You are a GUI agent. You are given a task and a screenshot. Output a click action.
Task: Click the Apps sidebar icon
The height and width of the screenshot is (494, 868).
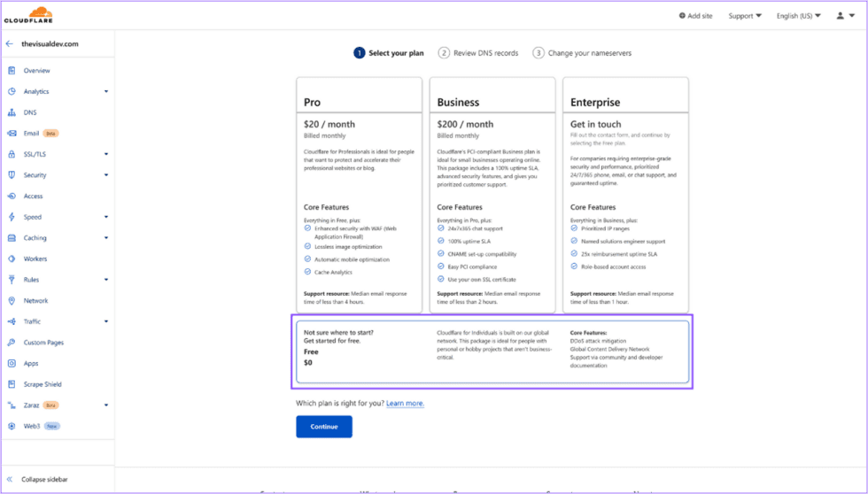click(x=12, y=363)
